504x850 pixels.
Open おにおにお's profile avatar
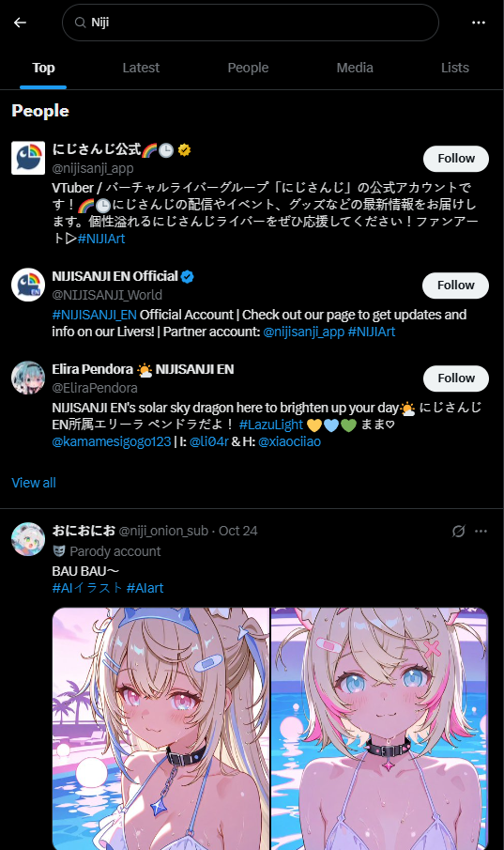pyautogui.click(x=28, y=539)
